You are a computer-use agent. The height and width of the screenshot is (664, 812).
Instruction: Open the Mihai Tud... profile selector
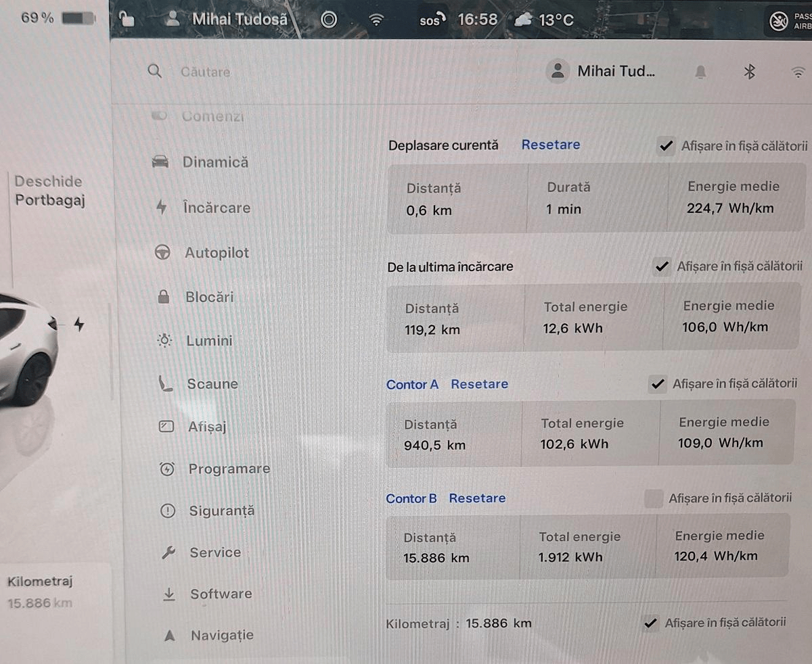coord(602,72)
